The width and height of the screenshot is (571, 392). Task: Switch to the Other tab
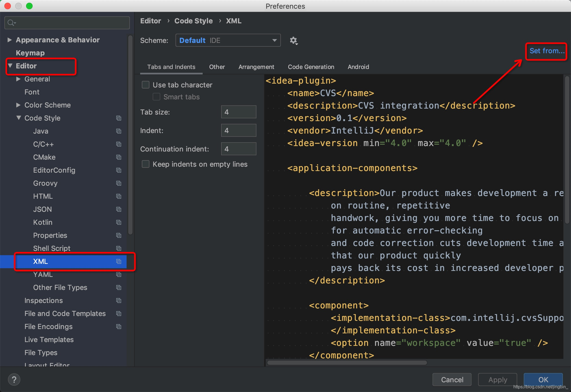click(217, 67)
